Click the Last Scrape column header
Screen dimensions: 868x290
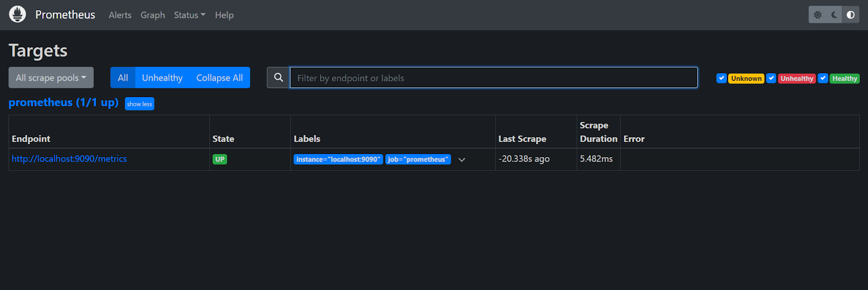522,139
